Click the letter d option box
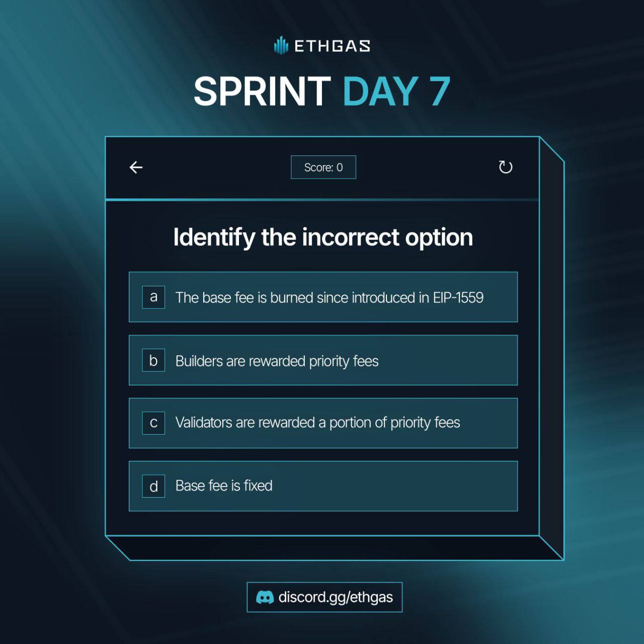 coord(153,486)
